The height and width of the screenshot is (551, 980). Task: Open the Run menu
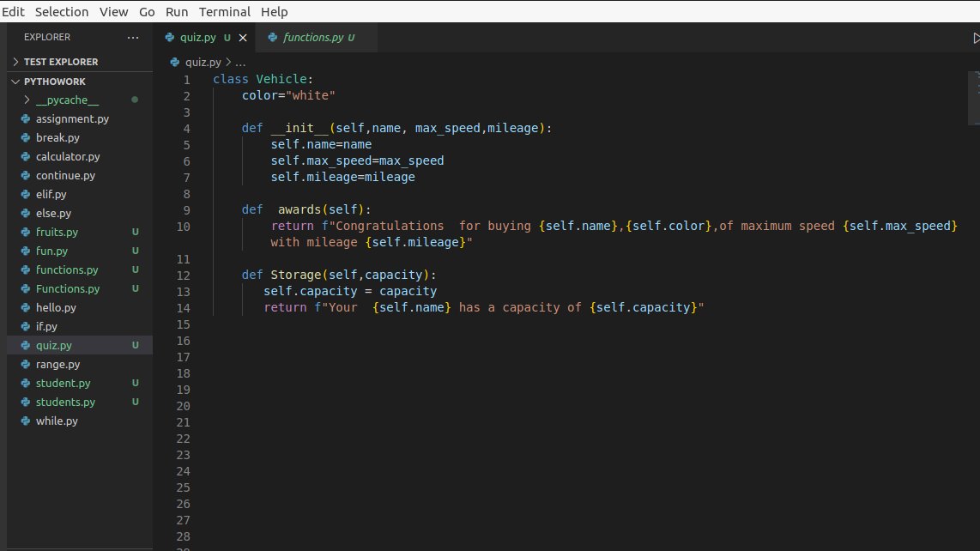(176, 12)
